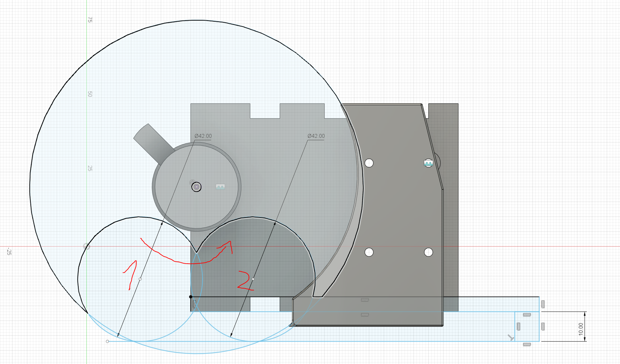Change the 10.00 vertical dimension value

point(581,329)
